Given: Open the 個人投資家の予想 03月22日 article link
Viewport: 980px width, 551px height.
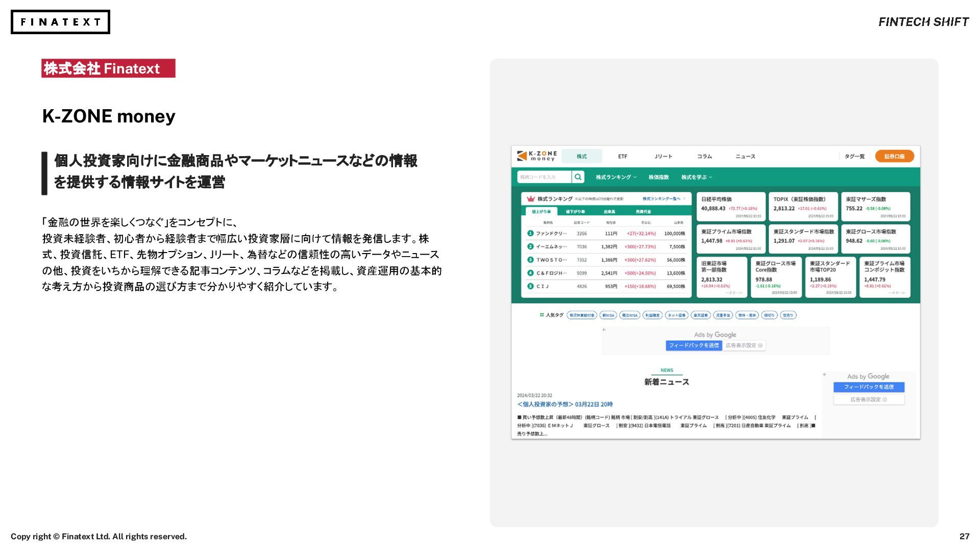Looking at the screenshot, I should coord(565,404).
